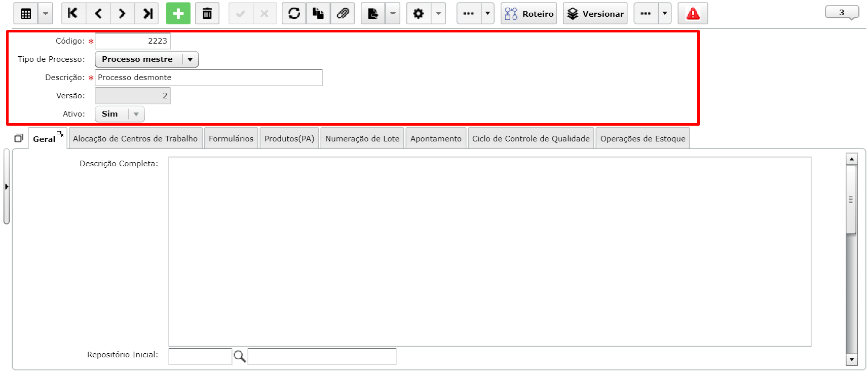Expand the left side panel arrow
Viewport: 868px width, 372px height.
click(7, 187)
